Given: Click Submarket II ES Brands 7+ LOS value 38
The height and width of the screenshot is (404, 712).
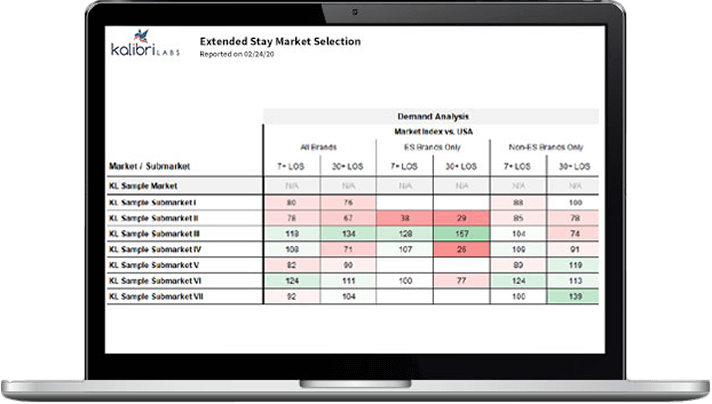Looking at the screenshot, I should tap(405, 218).
